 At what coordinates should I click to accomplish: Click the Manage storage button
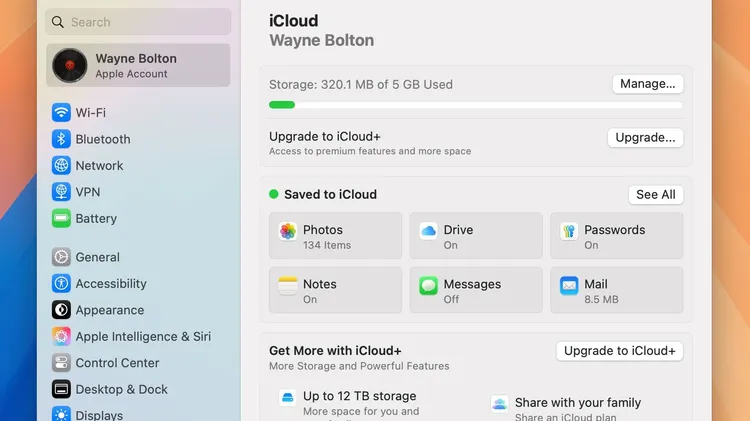[648, 84]
